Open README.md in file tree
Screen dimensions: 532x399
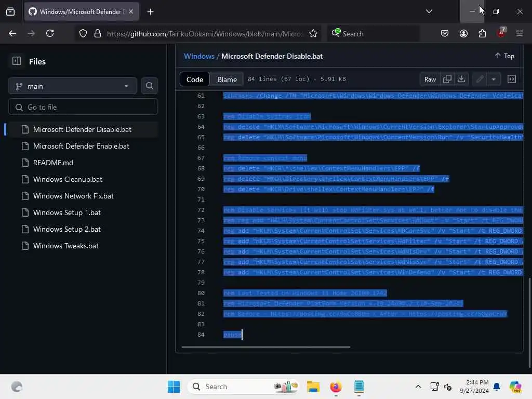pyautogui.click(x=52, y=163)
